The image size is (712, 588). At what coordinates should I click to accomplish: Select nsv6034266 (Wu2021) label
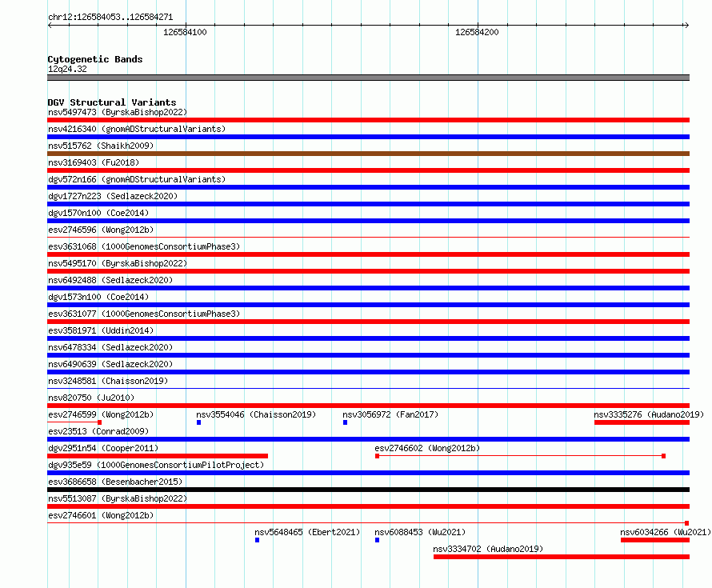coord(666,532)
